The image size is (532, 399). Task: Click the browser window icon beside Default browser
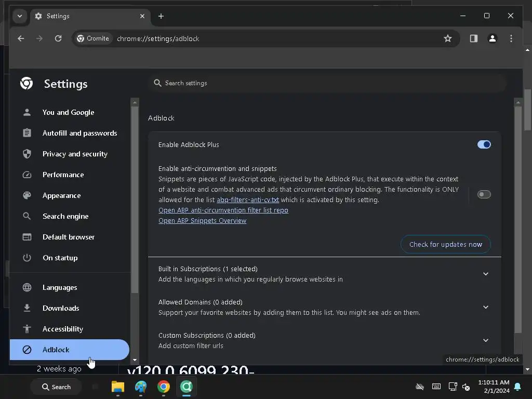(x=27, y=237)
